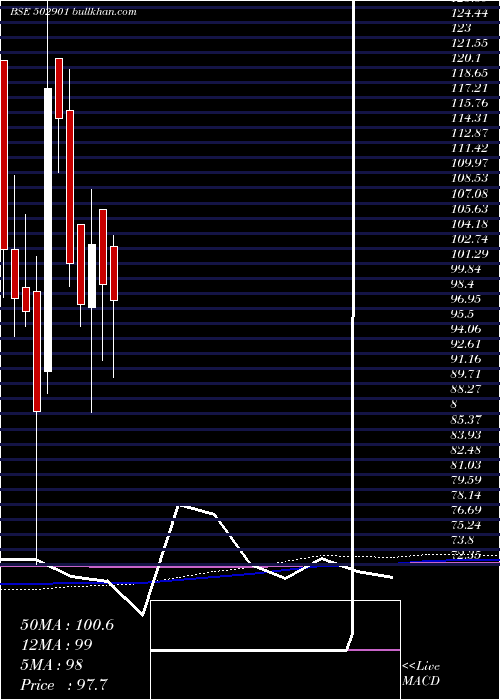The height and width of the screenshot is (700, 500).
Task: Click the 88.27 price axis label
Action: 466,389
